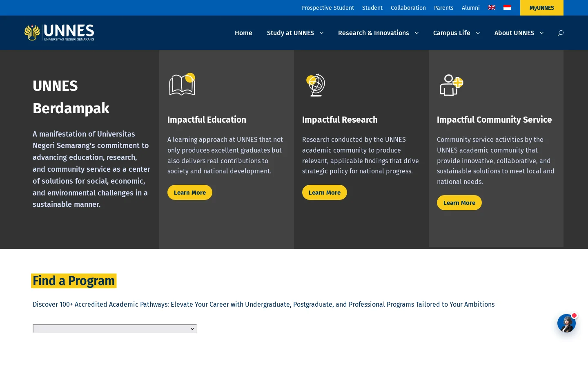Viewport: 588px width, 368px height.
Task: Expand the About UNNES chevron
Action: pos(541,33)
